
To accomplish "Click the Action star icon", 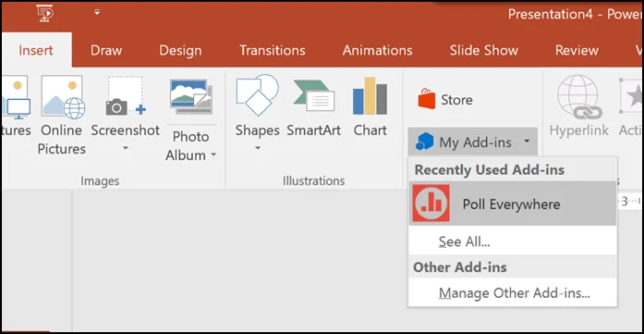I will [x=632, y=97].
